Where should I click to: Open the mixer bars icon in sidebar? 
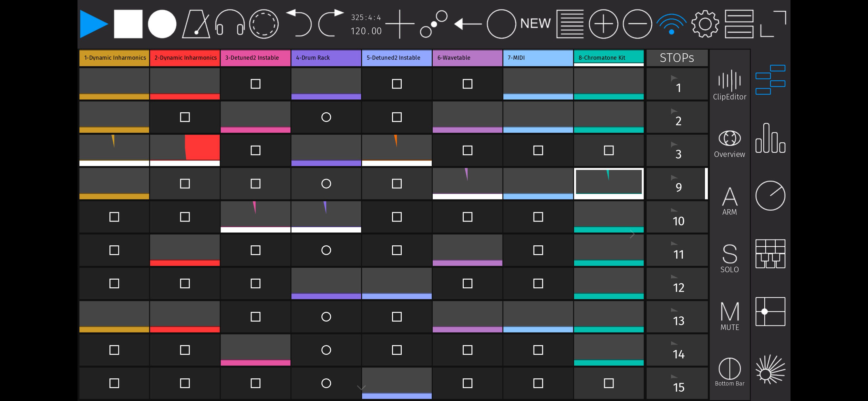click(x=770, y=138)
